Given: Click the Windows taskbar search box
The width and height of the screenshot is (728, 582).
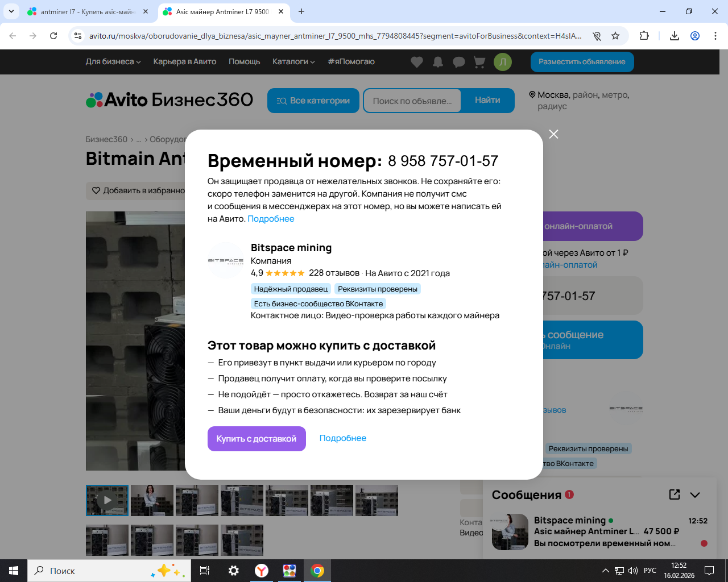Looking at the screenshot, I should (x=109, y=571).
